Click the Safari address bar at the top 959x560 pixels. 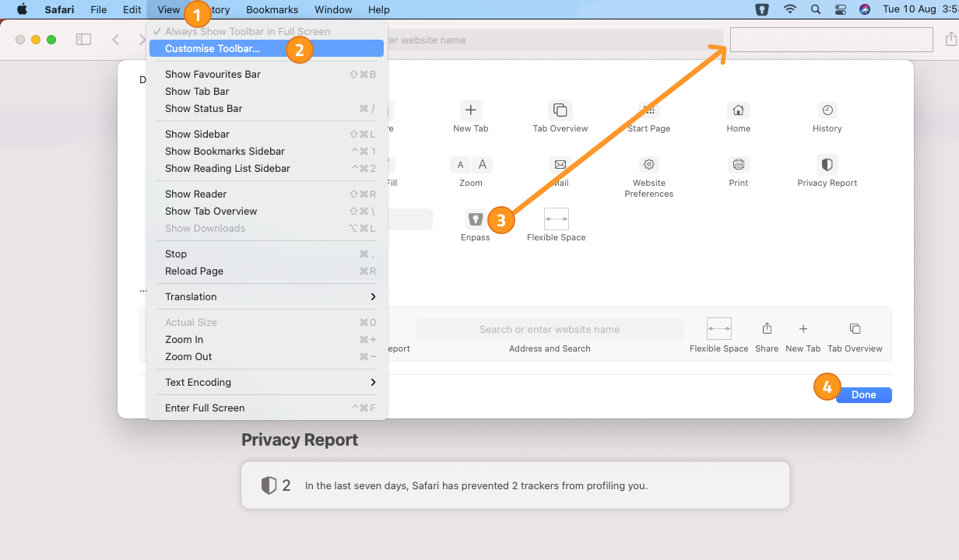(554, 40)
